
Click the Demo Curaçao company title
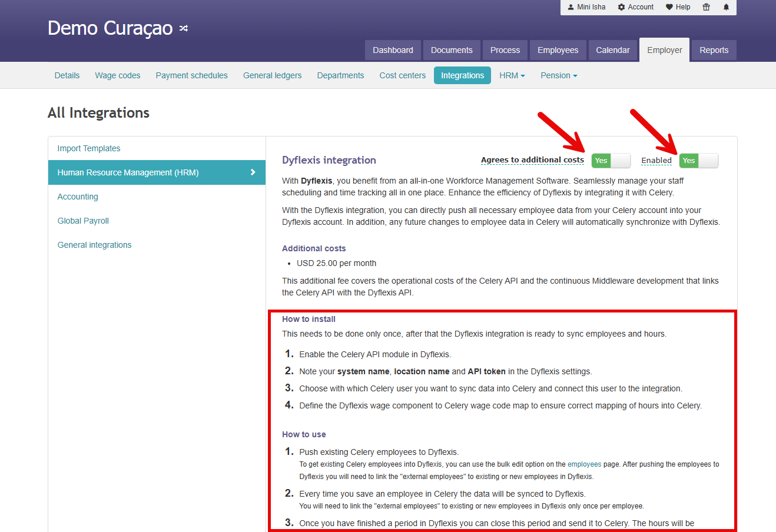[110, 28]
